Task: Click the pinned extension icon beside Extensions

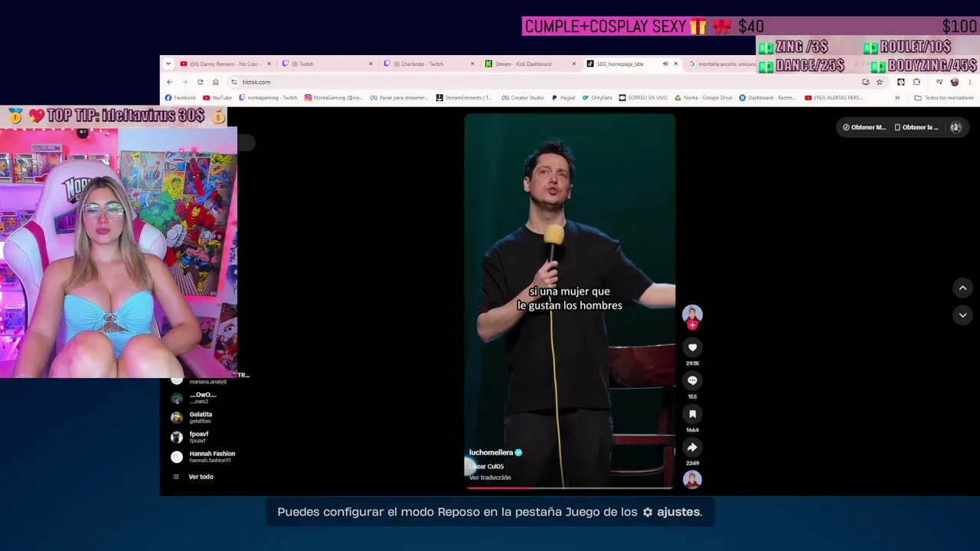Action: click(x=901, y=82)
